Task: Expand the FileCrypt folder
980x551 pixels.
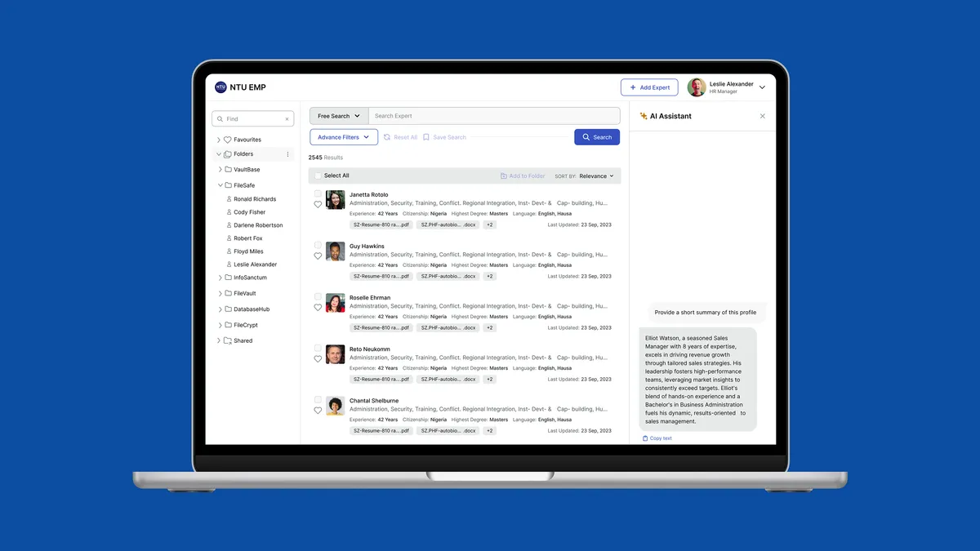Action: pyautogui.click(x=220, y=325)
